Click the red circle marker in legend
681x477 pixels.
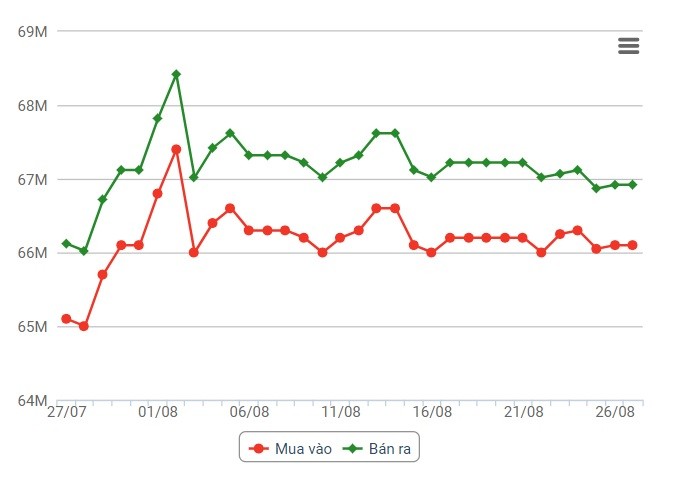[x=259, y=449]
